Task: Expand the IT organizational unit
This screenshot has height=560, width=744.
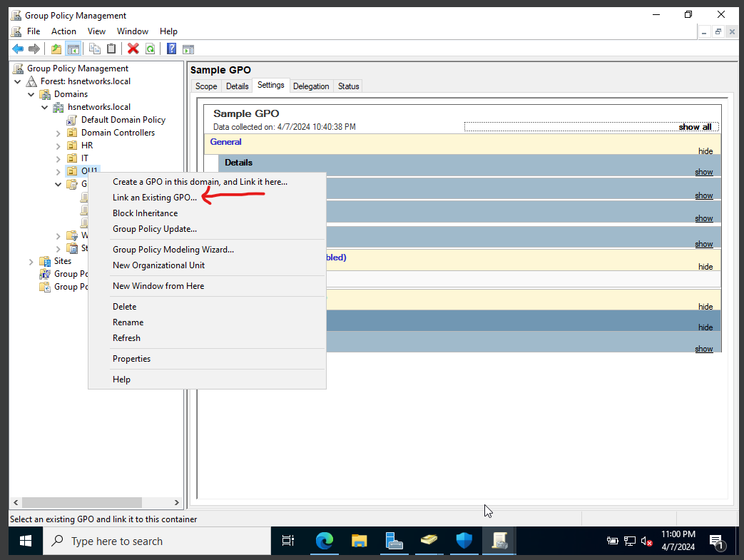Action: tap(58, 158)
